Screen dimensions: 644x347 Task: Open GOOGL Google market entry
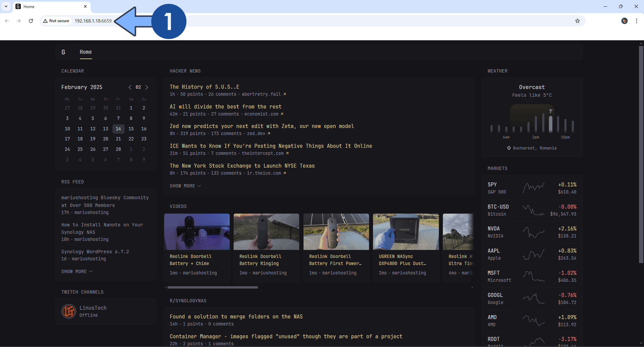coord(532,299)
